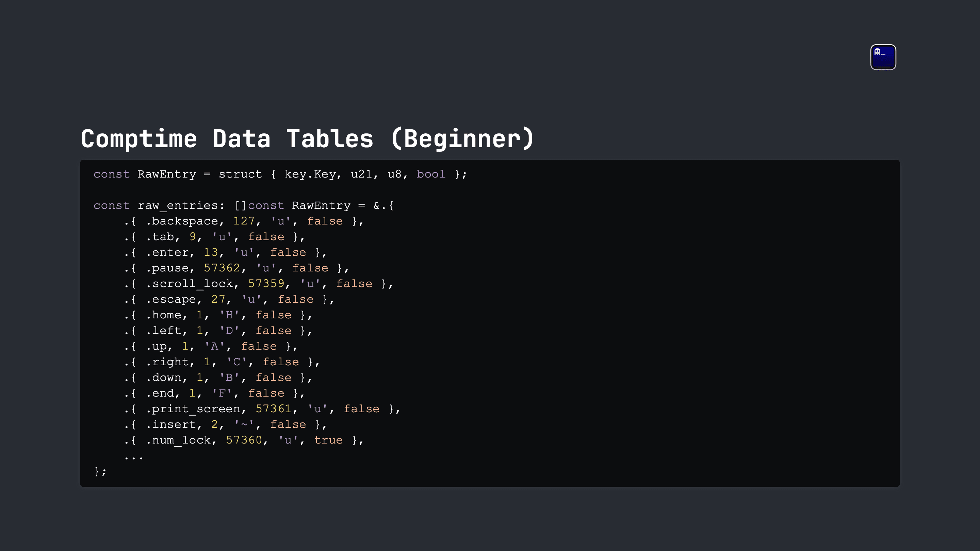Click the 'F' character in end row
Screen dimensions: 980x551
coord(222,393)
